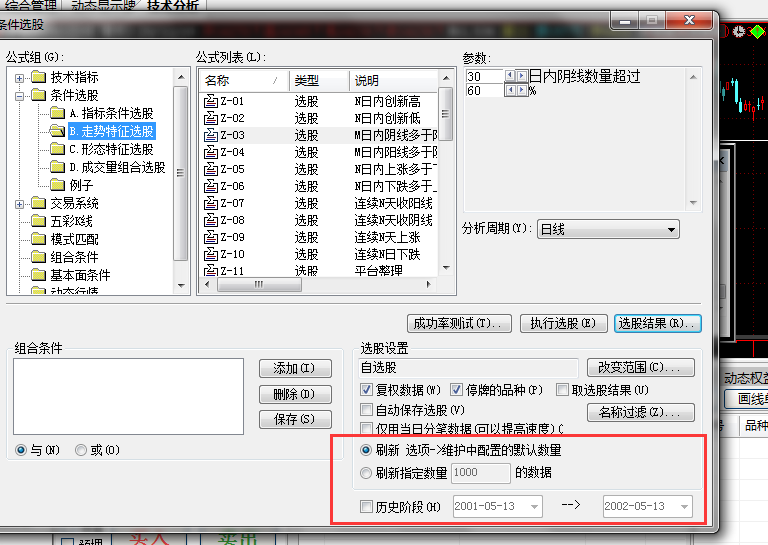The height and width of the screenshot is (545, 768).
Task: Open the 2002-05-13 end date dropdown
Action: click(x=685, y=507)
